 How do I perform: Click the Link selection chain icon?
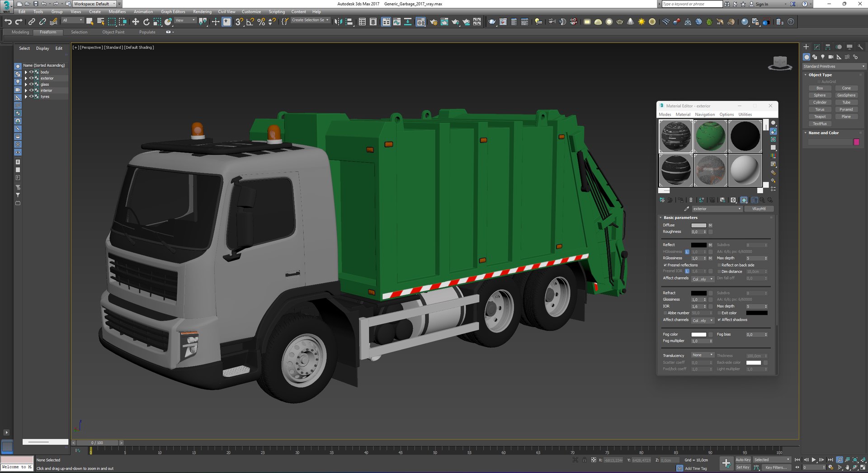(x=32, y=22)
